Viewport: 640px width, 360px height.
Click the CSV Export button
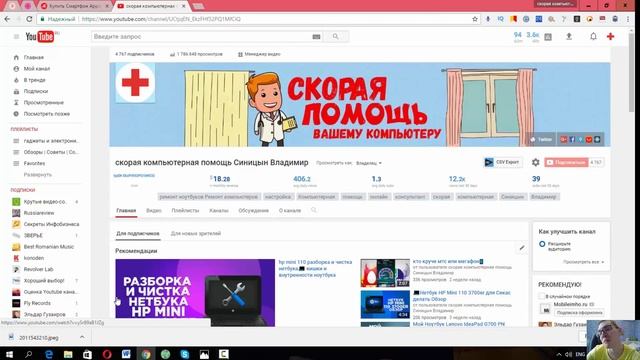point(503,162)
